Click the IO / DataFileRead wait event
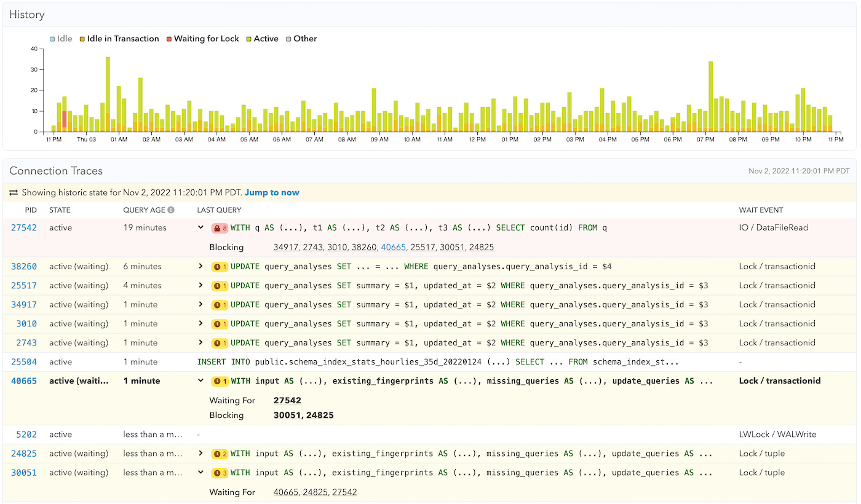 (x=773, y=228)
